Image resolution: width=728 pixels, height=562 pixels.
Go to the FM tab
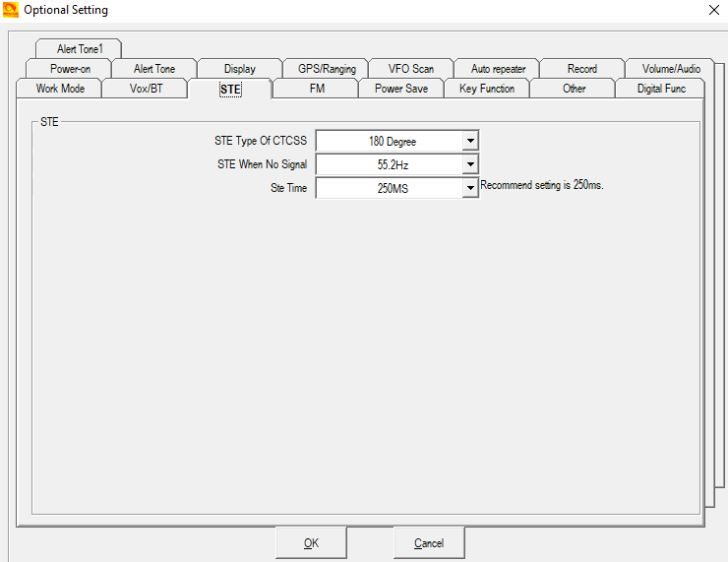point(317,89)
